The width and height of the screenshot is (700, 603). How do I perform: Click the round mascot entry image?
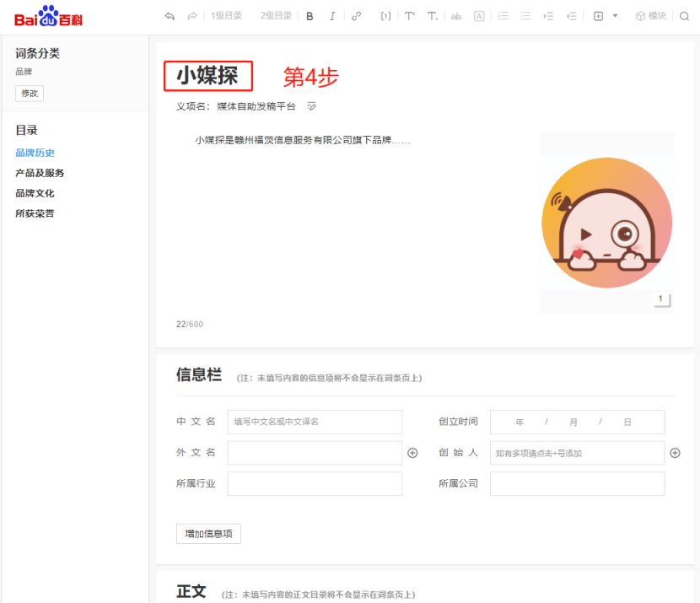click(606, 223)
